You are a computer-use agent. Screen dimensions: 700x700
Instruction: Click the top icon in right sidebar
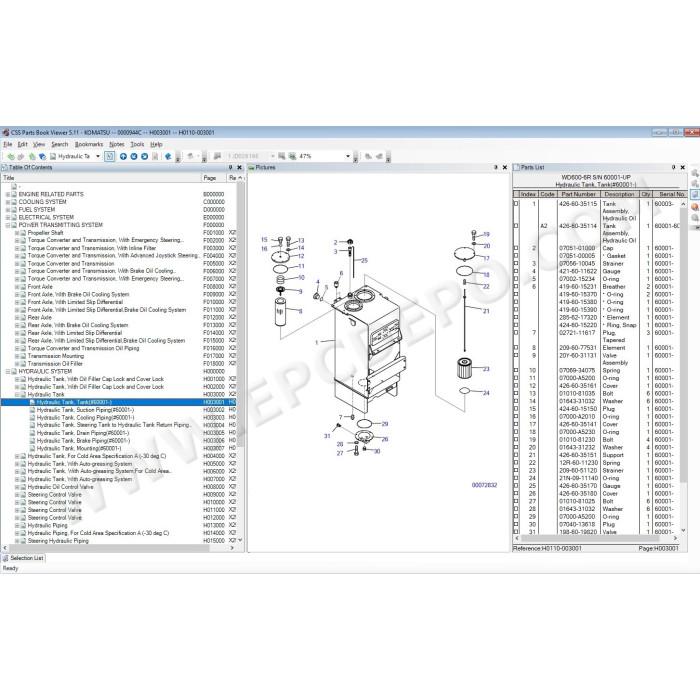[695, 173]
